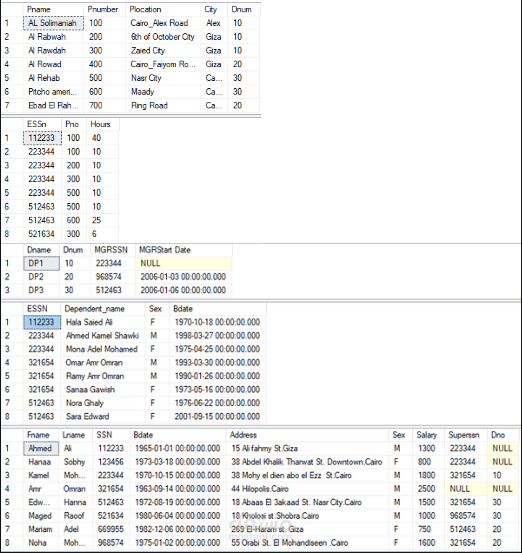This screenshot has width=522, height=553.
Task: Select the 'Maady' location cell
Action: [163, 92]
